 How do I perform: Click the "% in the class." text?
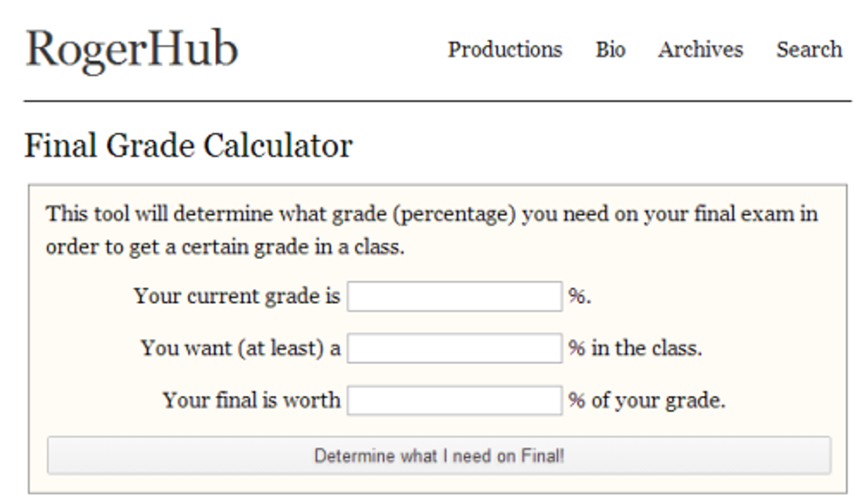click(x=635, y=349)
